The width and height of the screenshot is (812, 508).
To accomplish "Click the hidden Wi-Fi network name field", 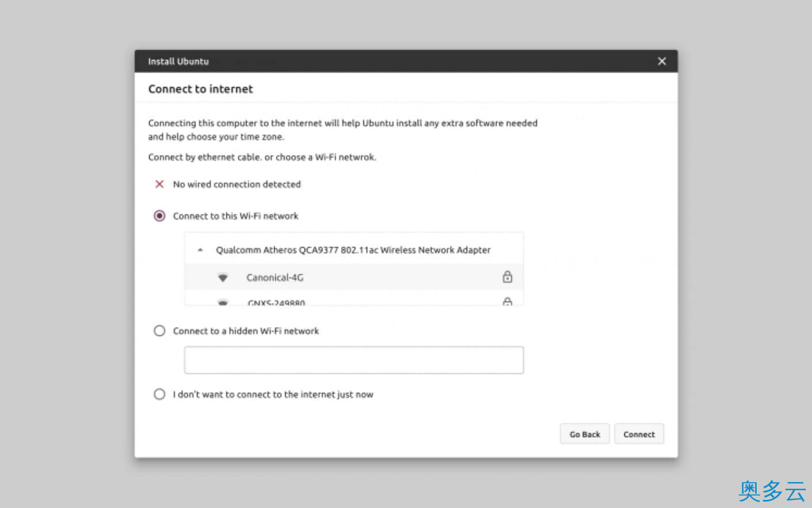I will click(354, 360).
